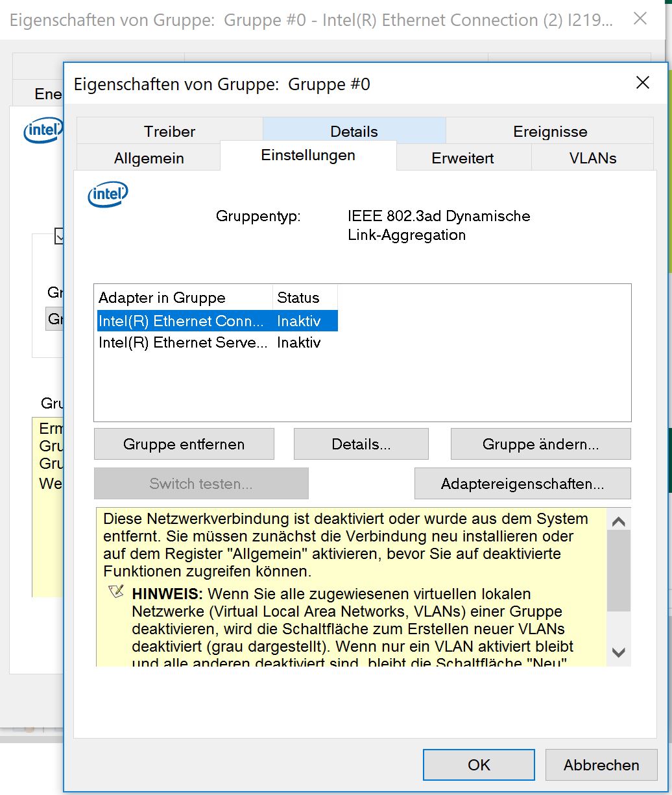Click the note icon beside HINWEIS
The image size is (672, 795).
tap(116, 592)
